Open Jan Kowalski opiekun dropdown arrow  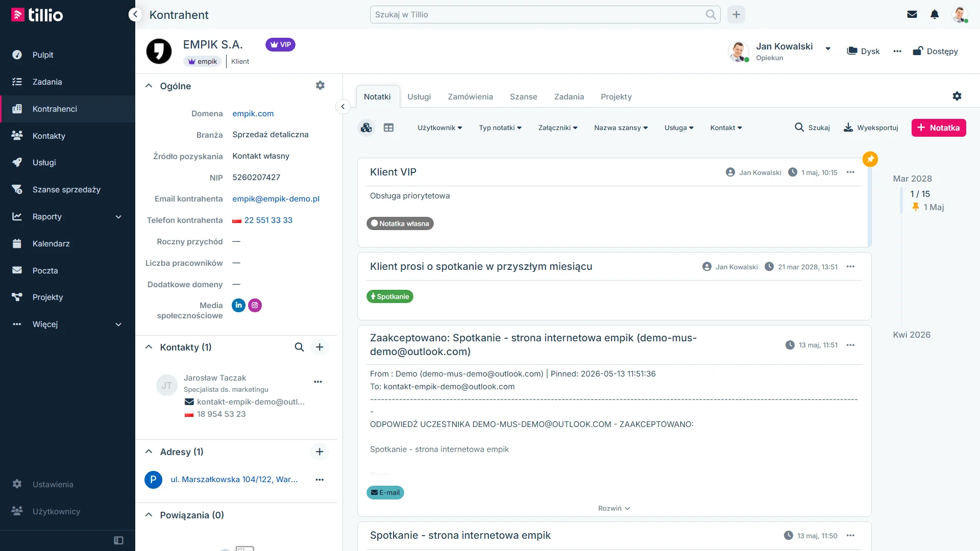pyautogui.click(x=828, y=49)
